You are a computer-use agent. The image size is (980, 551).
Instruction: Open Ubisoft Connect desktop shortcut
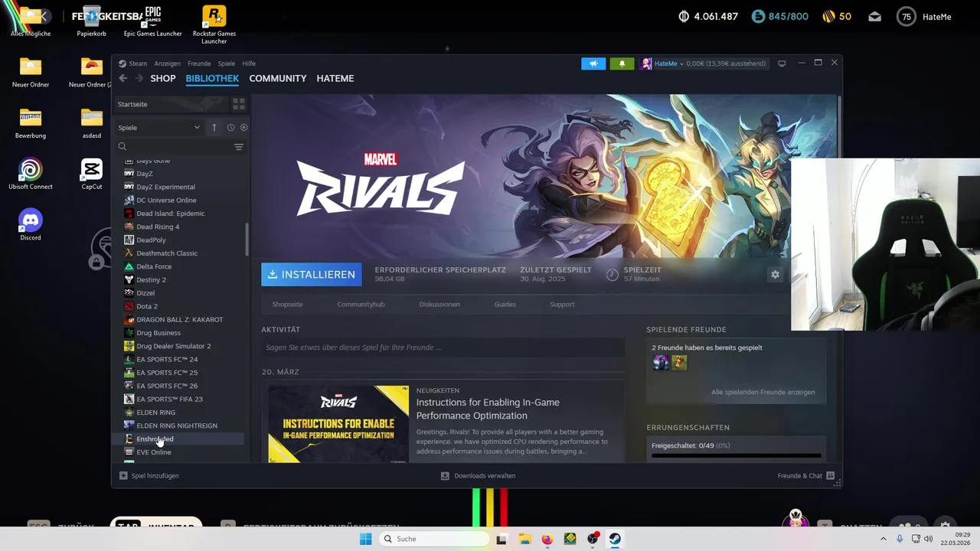[31, 174]
